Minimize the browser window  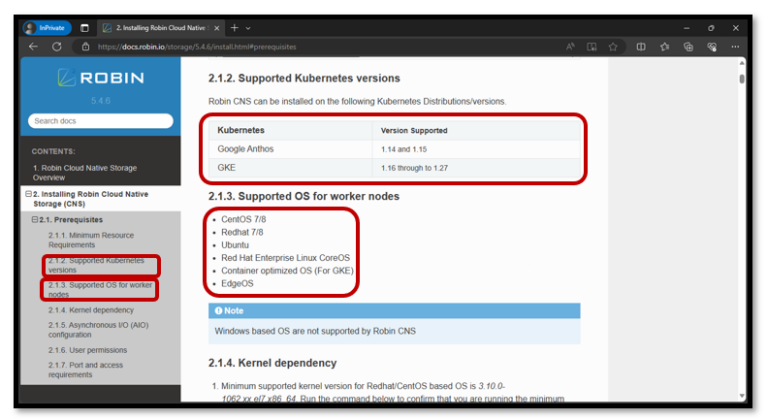point(686,28)
